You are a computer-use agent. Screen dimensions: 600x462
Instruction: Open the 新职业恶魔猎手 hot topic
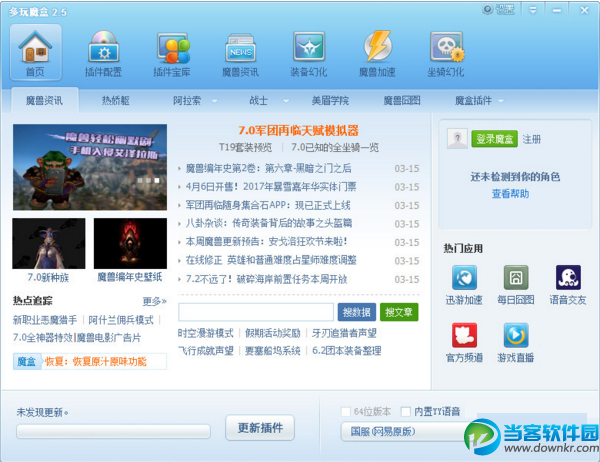[x=45, y=320]
